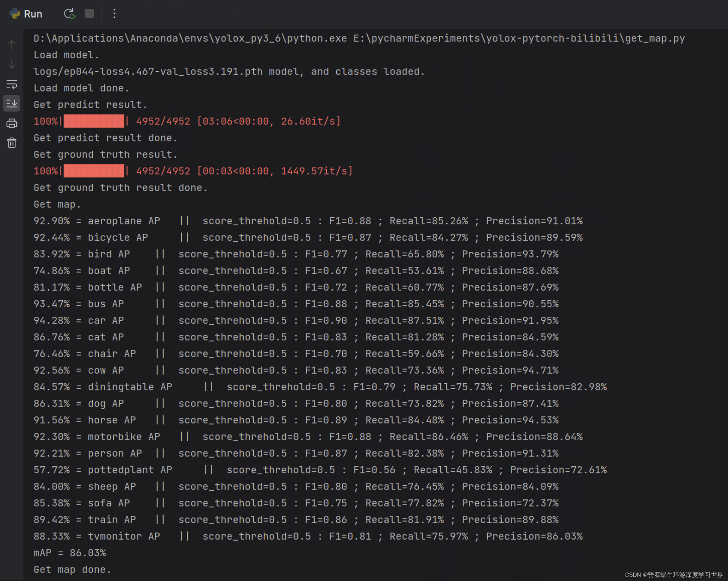728x581 pixels.
Task: Click the motorbike AP 92.30% row
Action: click(x=308, y=437)
